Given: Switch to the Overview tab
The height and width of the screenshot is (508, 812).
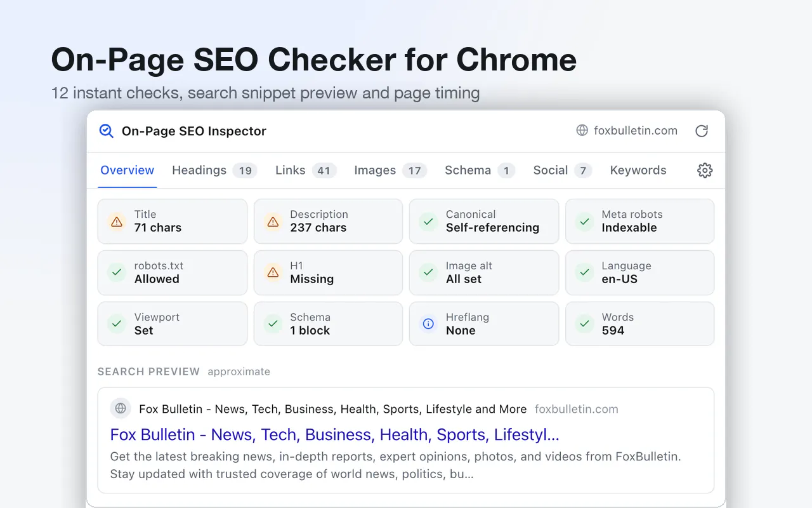Looking at the screenshot, I should 127,170.
